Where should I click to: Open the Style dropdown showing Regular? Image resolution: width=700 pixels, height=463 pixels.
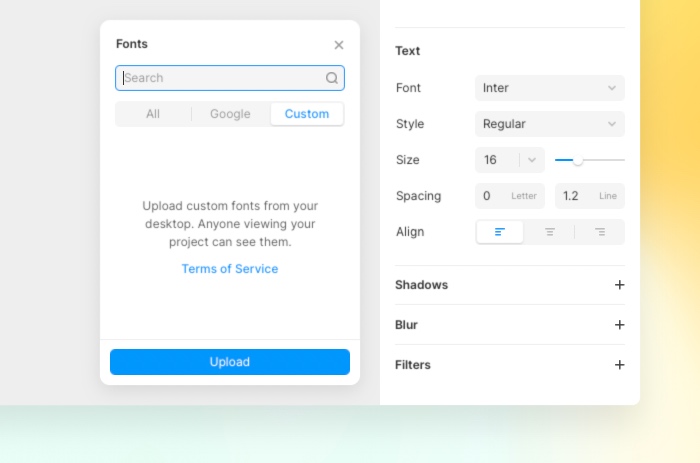coord(549,124)
